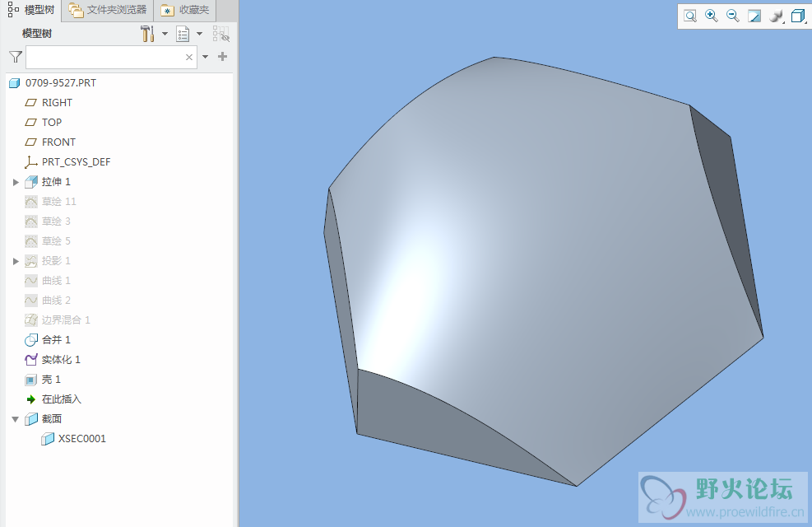This screenshot has width=812, height=527.
Task: Clear the search field with X
Action: 189,57
